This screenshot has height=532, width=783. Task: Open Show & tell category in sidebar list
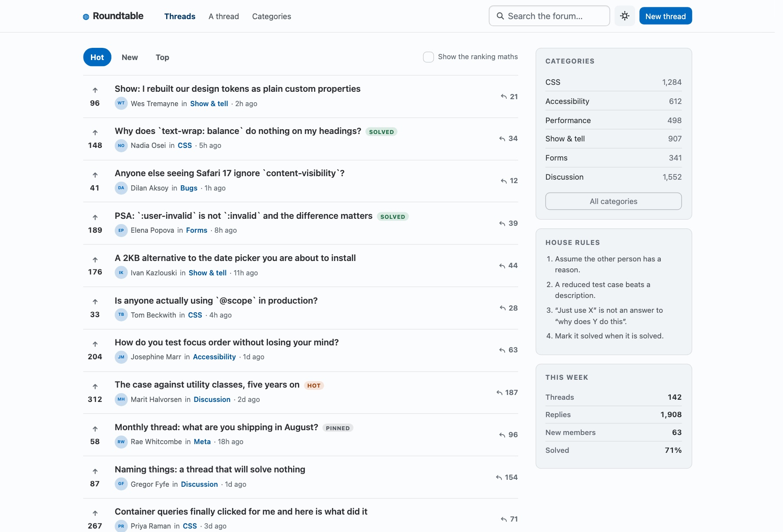point(613,139)
